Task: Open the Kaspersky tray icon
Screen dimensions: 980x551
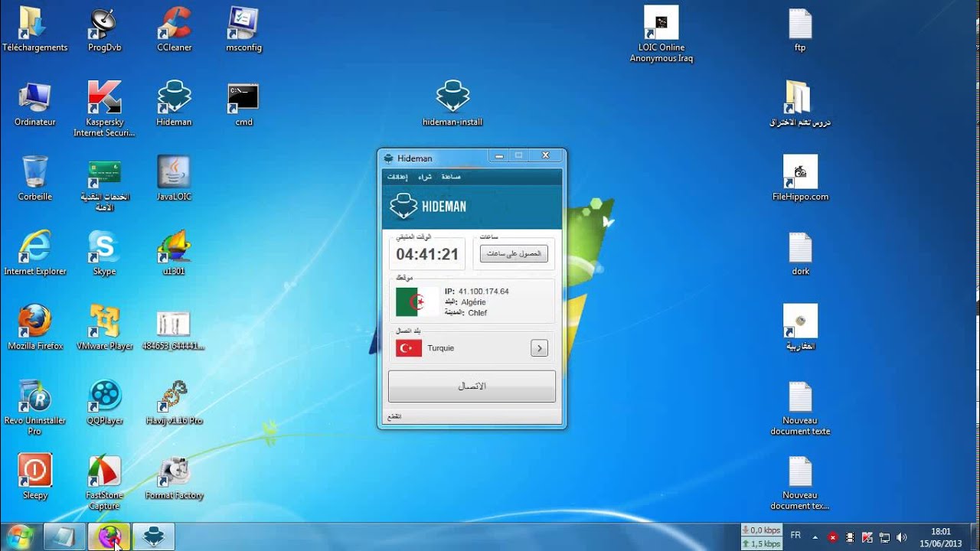Action: click(867, 537)
